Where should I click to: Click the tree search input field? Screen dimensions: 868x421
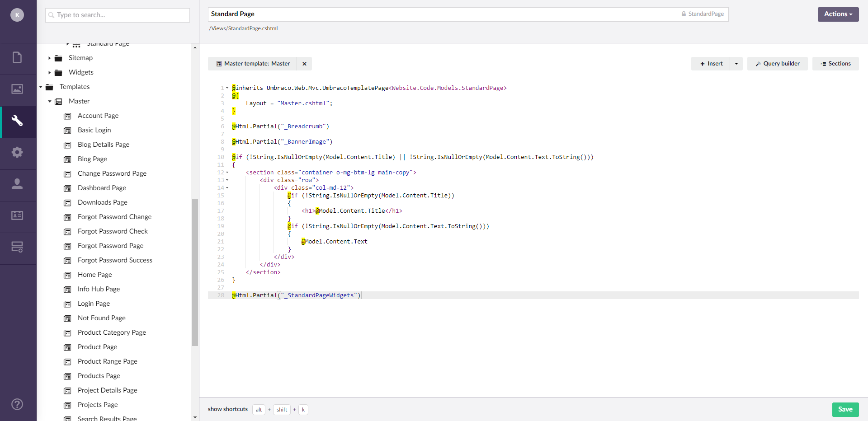pyautogui.click(x=118, y=15)
